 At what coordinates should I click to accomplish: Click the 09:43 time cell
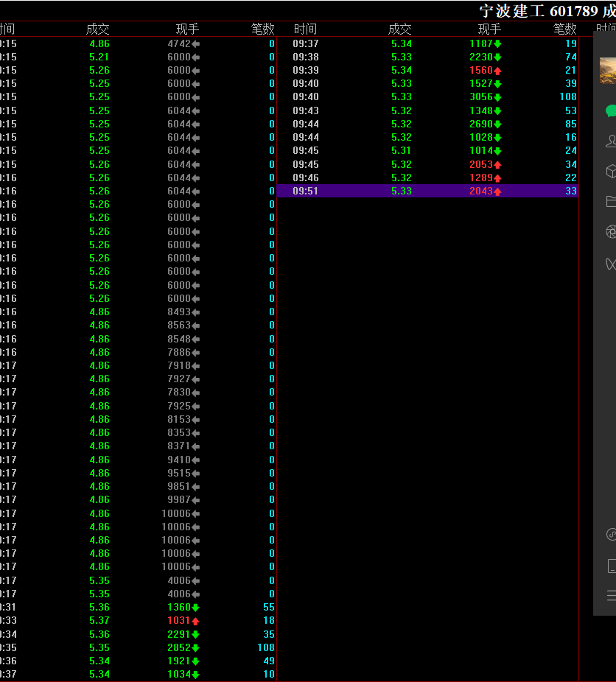point(305,110)
